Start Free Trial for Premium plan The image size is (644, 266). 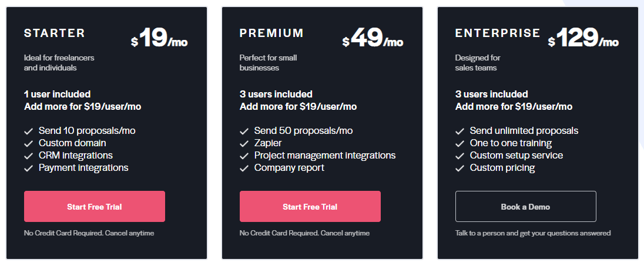pos(310,207)
